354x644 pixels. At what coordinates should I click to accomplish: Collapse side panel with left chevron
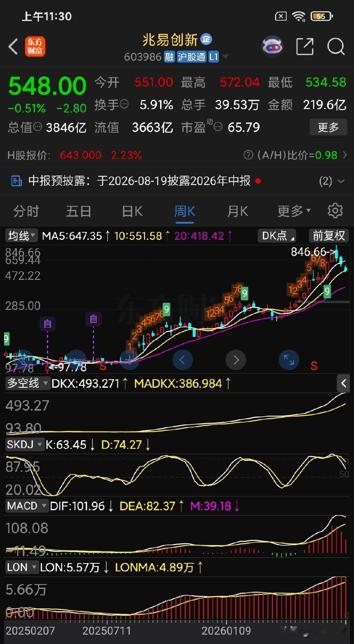coord(344,383)
